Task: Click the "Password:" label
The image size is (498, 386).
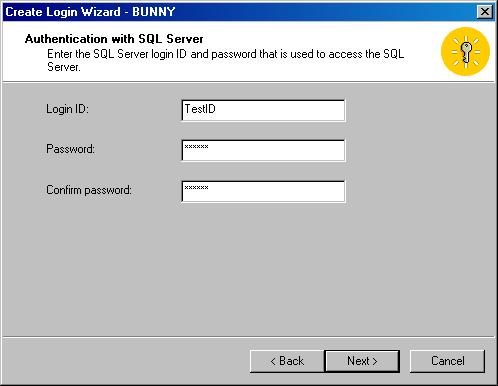Action: (70, 149)
